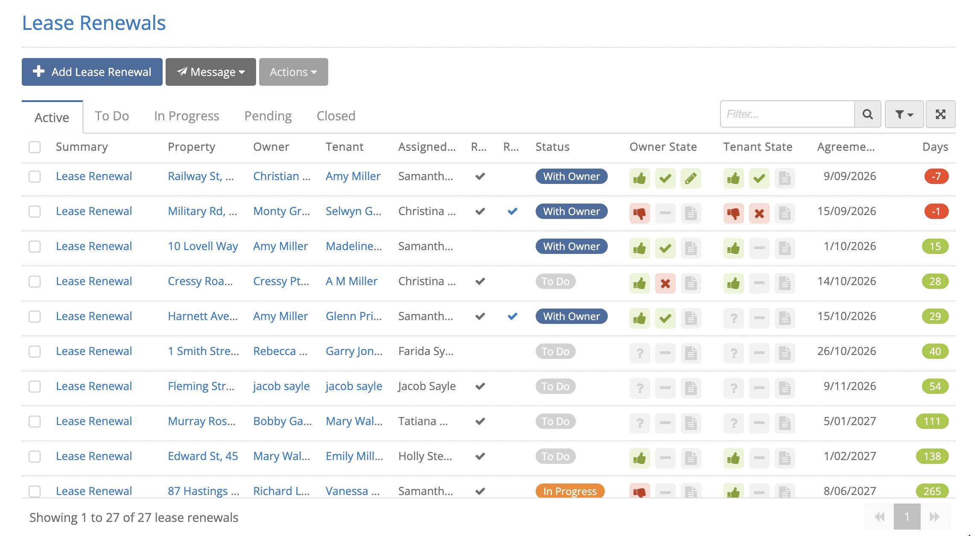This screenshot has height=536, width=980.
Task: Click into the Filter text field
Action: [x=787, y=114]
